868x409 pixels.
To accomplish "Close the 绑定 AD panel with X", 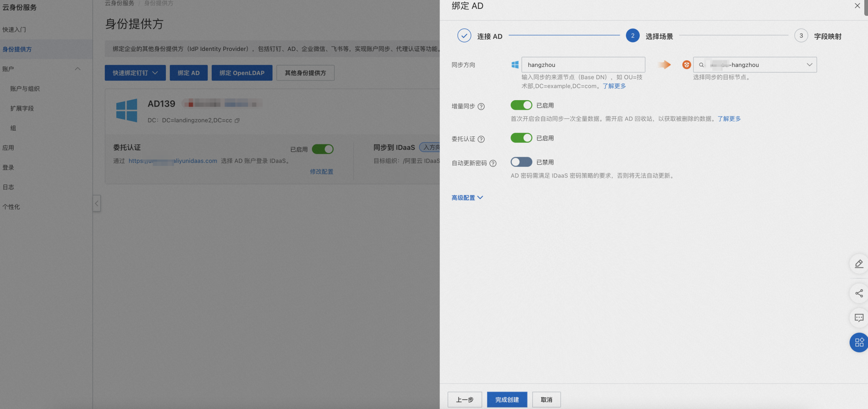I will click(x=857, y=6).
